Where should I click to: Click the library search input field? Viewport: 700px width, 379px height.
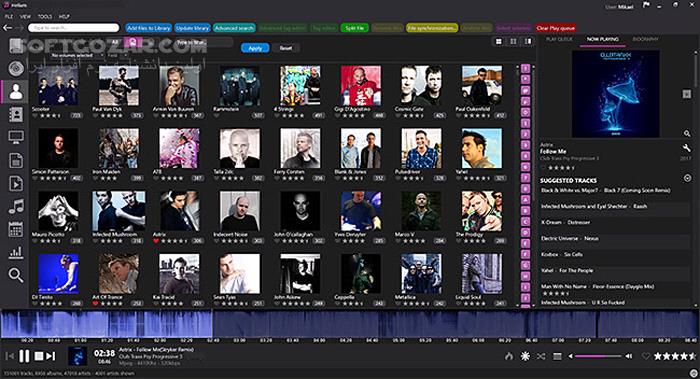pyautogui.click(x=74, y=28)
